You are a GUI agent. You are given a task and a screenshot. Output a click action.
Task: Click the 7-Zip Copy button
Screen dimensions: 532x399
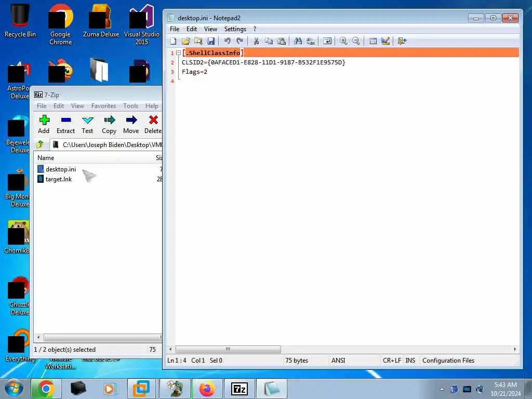pyautogui.click(x=109, y=125)
